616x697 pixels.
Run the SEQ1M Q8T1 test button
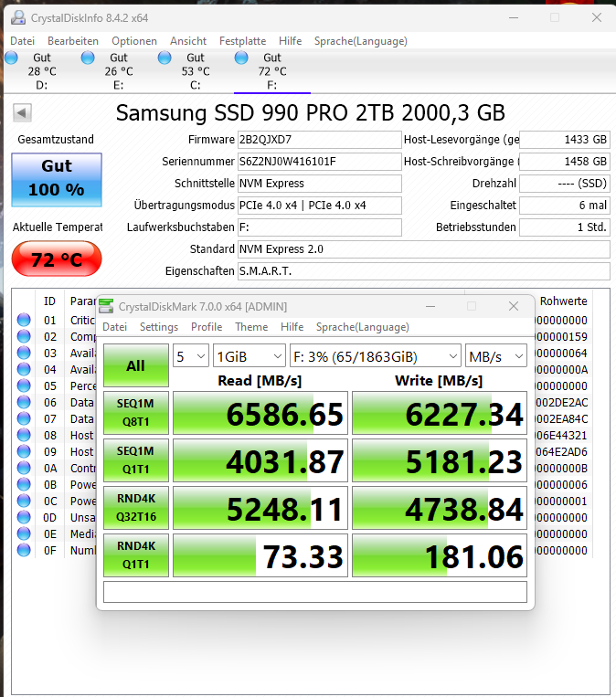tap(136, 413)
